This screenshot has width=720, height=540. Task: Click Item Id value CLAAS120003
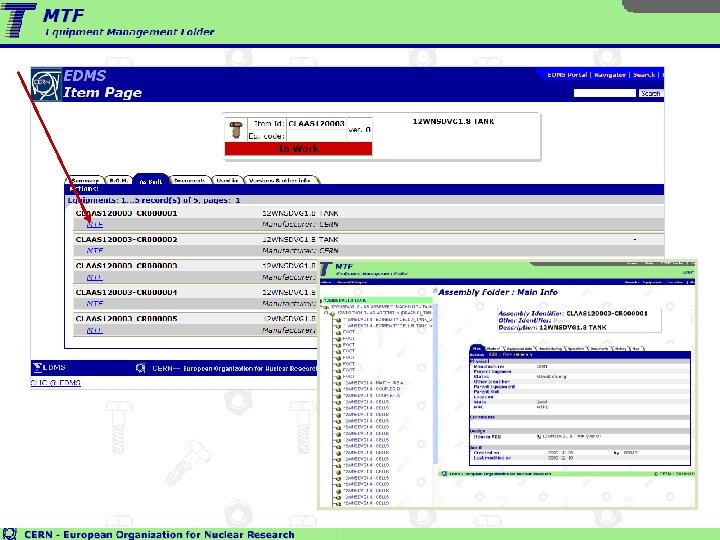coord(316,124)
